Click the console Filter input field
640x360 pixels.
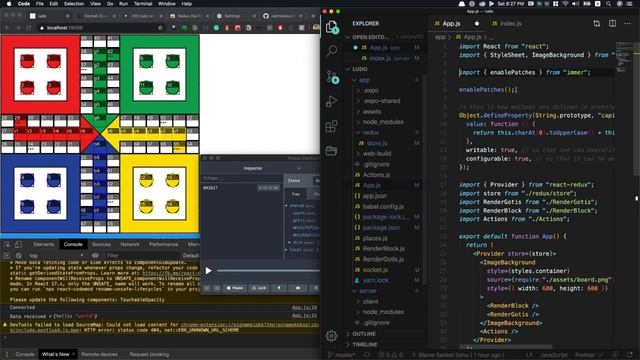click(141, 256)
